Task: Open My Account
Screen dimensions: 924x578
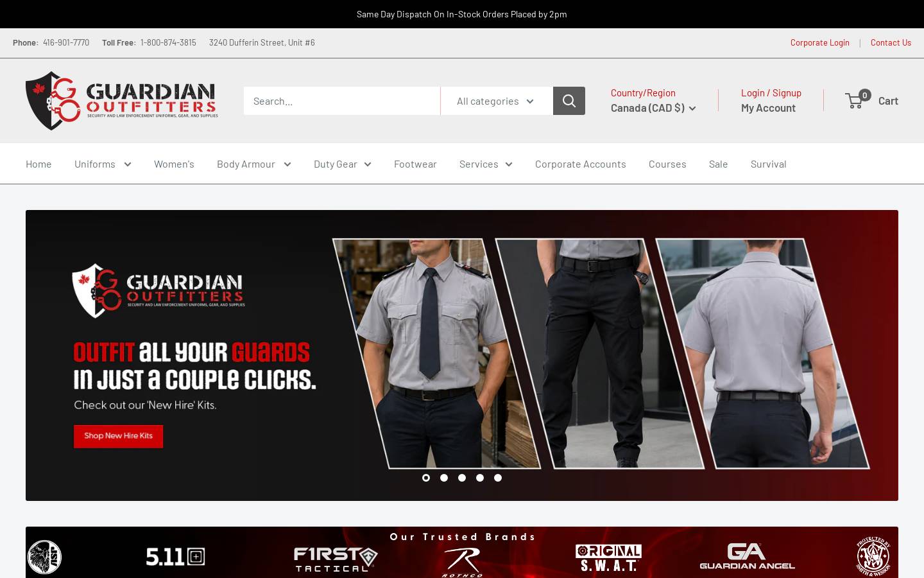Action: (x=768, y=108)
